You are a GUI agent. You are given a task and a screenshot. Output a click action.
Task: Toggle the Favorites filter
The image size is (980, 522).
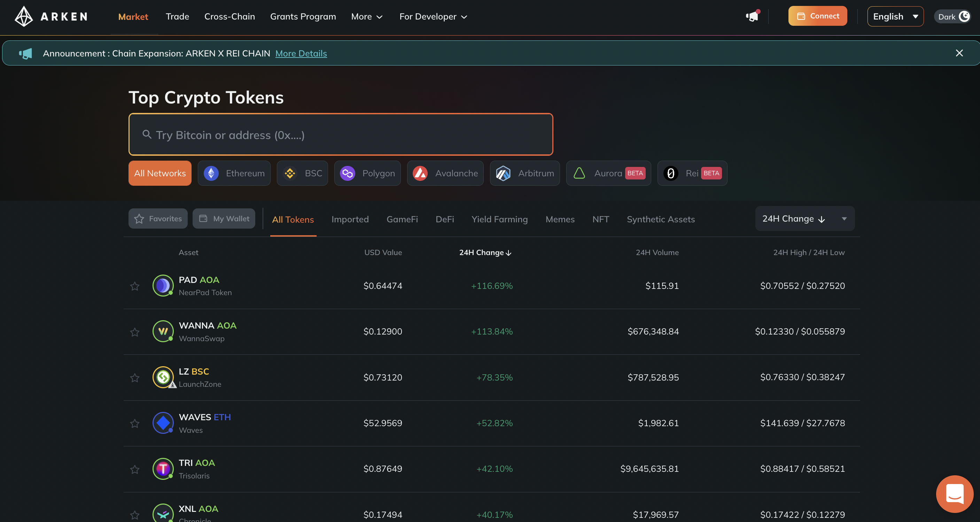pyautogui.click(x=158, y=218)
